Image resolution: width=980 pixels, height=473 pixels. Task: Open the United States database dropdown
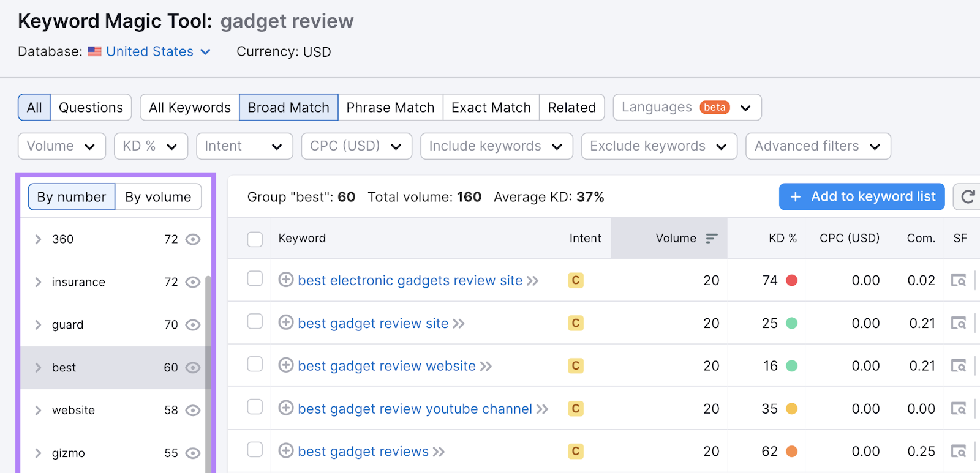tap(158, 52)
